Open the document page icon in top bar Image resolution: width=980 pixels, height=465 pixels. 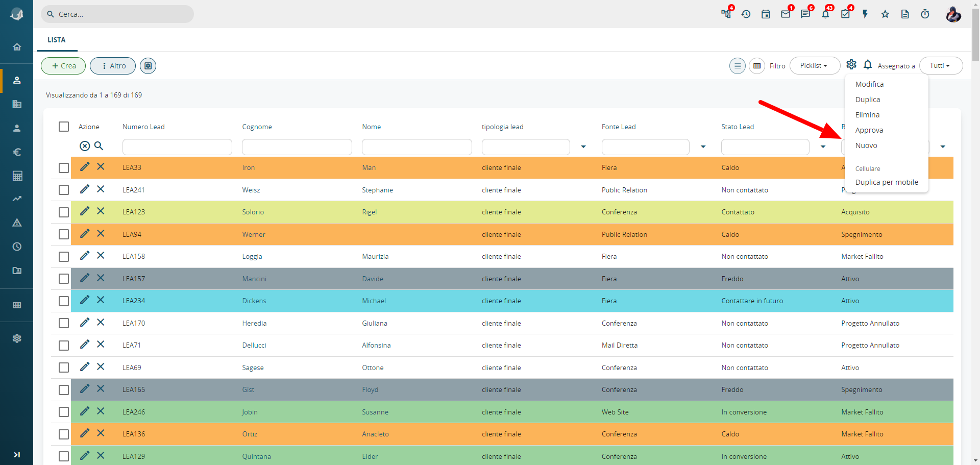905,14
